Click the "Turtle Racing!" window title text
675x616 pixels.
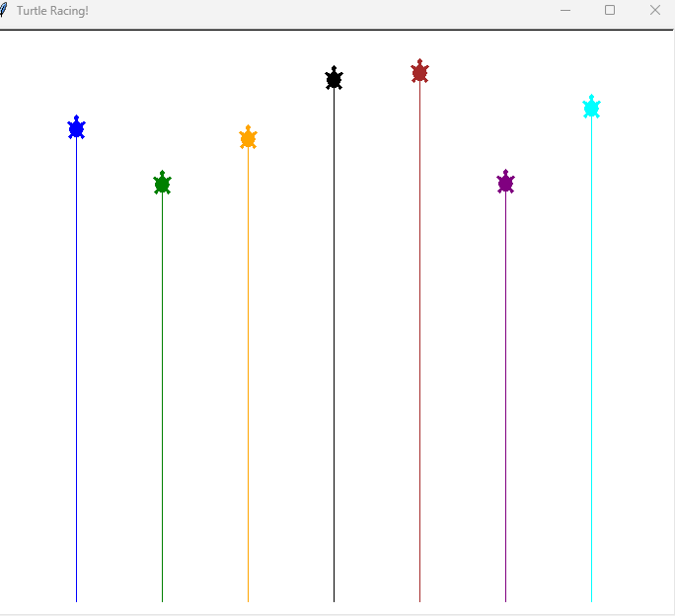click(52, 10)
